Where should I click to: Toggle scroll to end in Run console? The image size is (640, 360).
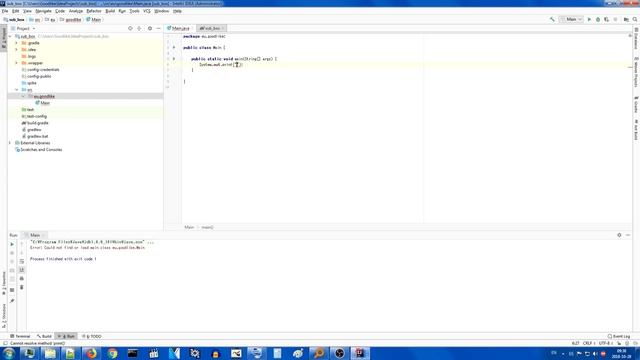click(22, 270)
